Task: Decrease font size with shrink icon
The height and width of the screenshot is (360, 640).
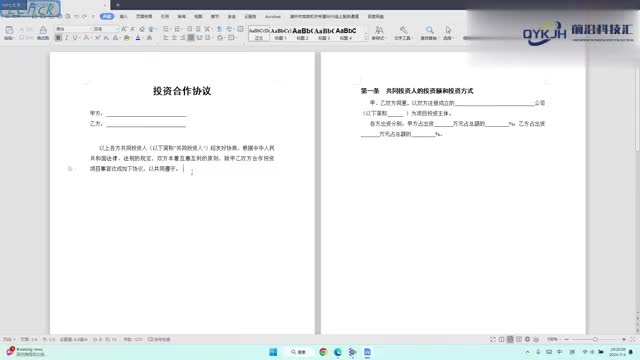Action: 132,29
